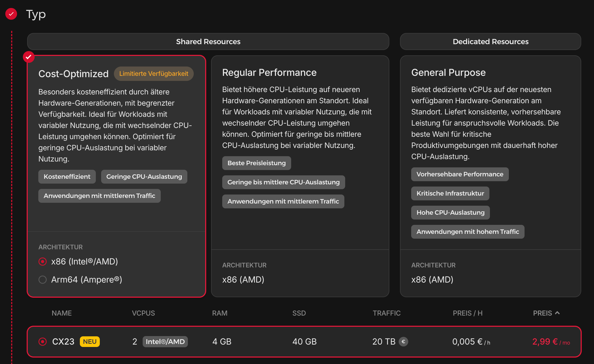
Task: Click the red checkmark icon next to Typ
Action: click(x=11, y=14)
